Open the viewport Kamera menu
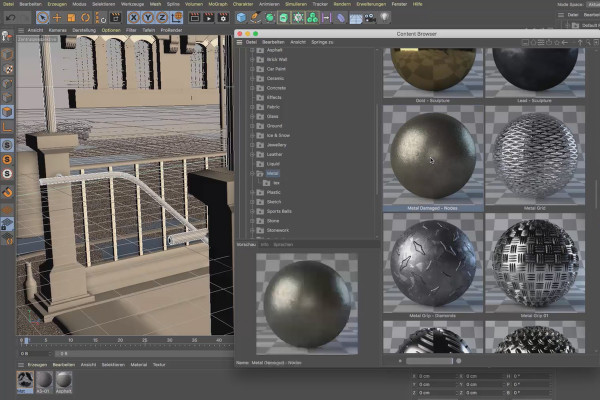The width and height of the screenshot is (600, 400). click(x=57, y=30)
